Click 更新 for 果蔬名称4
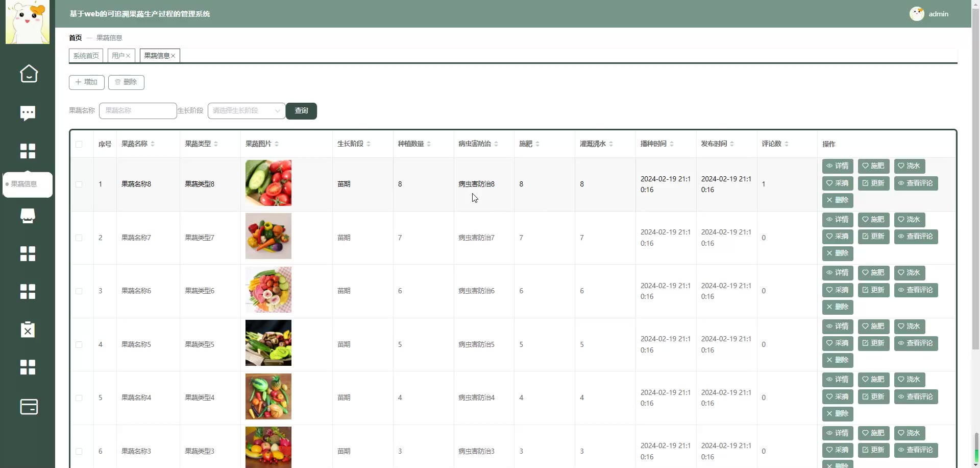980x468 pixels. coord(873,397)
